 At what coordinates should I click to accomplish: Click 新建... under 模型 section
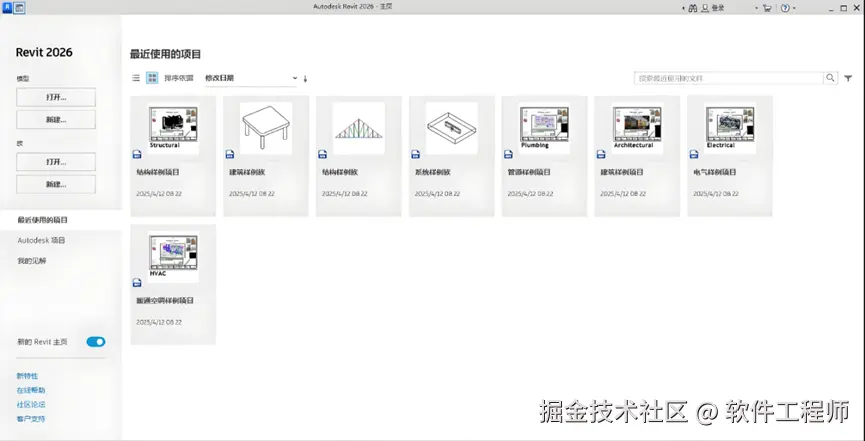pos(56,119)
